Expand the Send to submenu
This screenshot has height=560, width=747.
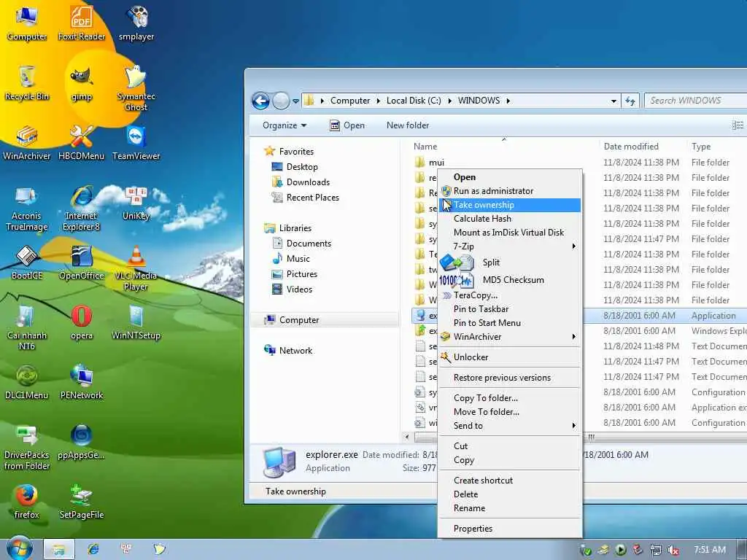573,426
